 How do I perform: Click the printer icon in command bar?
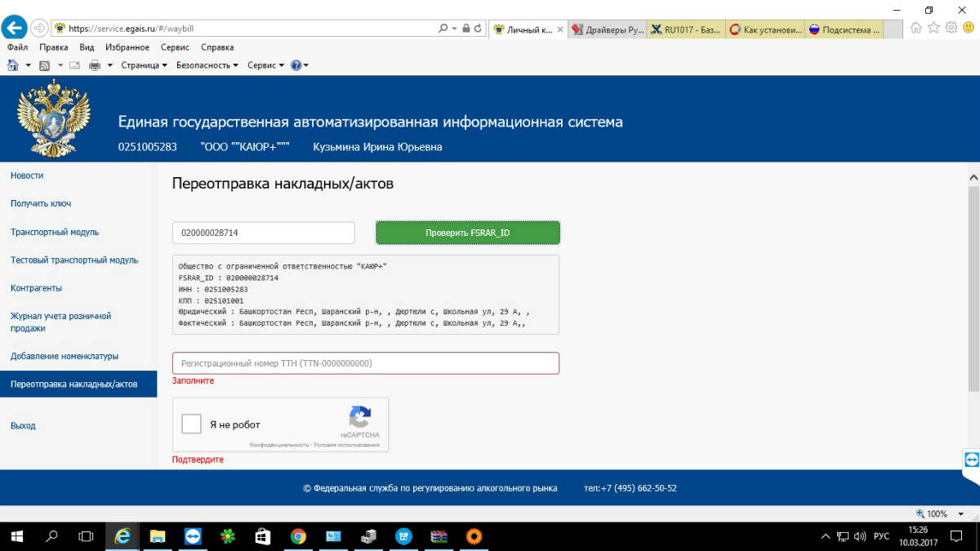tap(95, 65)
